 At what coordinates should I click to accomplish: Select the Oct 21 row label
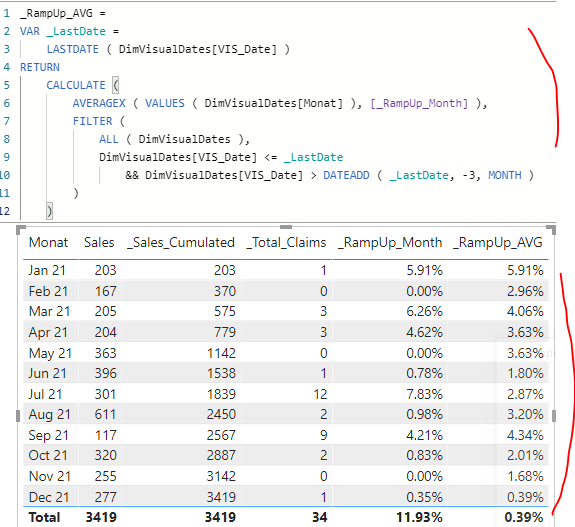coord(48,455)
